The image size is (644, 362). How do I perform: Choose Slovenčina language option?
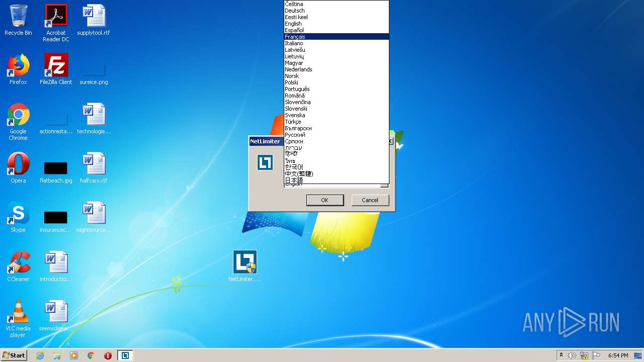[337, 102]
